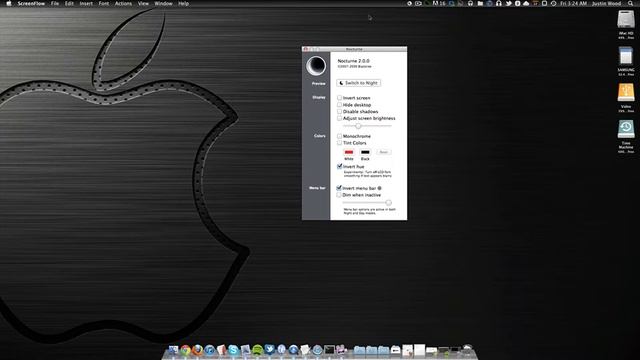This screenshot has width=640, height=360.
Task: Open the Font menu
Action: [104, 3]
